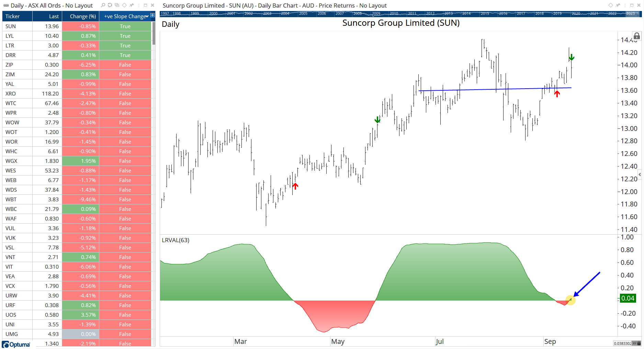This screenshot has width=644, height=349.
Task: Maximize the ASX All Ords watchlist panel
Action: tap(145, 5)
